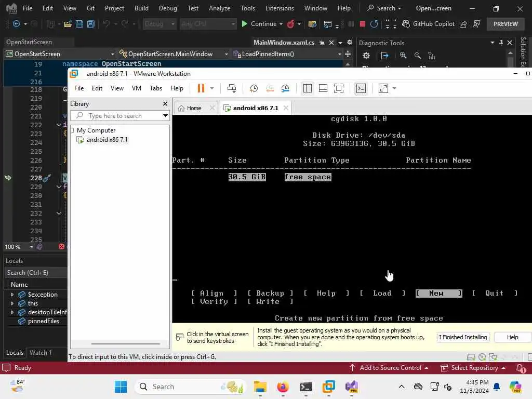Open Firefox from the taskbar
The image size is (532, 399).
pyautogui.click(x=283, y=387)
